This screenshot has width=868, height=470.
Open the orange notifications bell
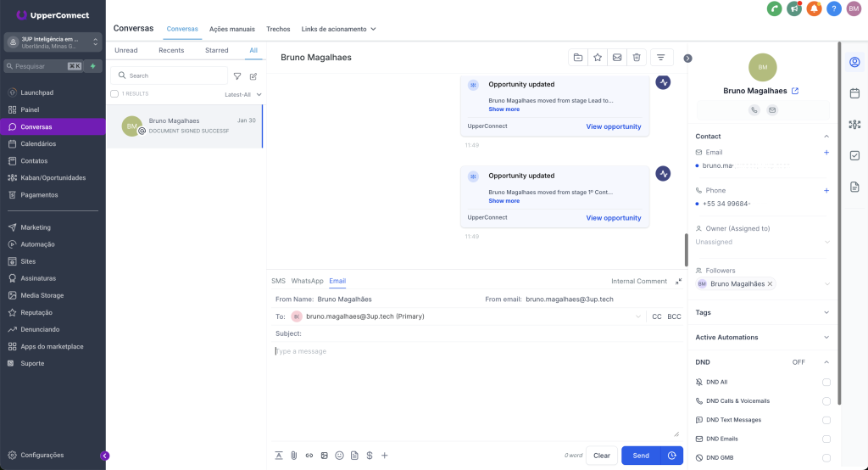point(814,8)
